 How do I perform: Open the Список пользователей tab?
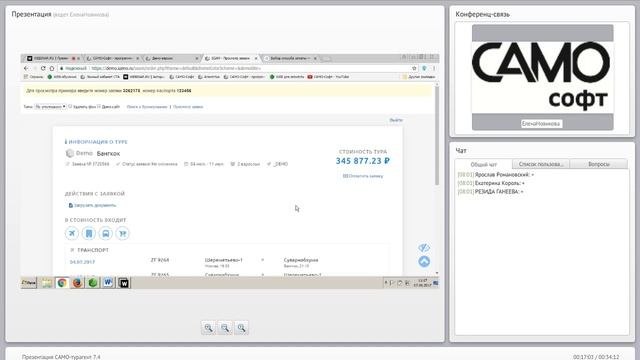[541, 164]
